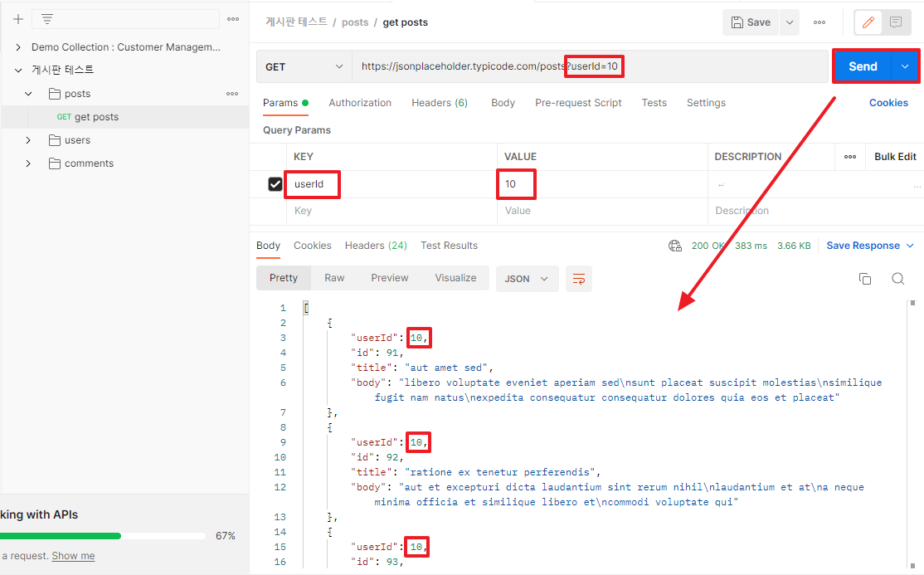This screenshot has width=924, height=575.
Task: Open posts folder options menu
Action: tap(232, 94)
